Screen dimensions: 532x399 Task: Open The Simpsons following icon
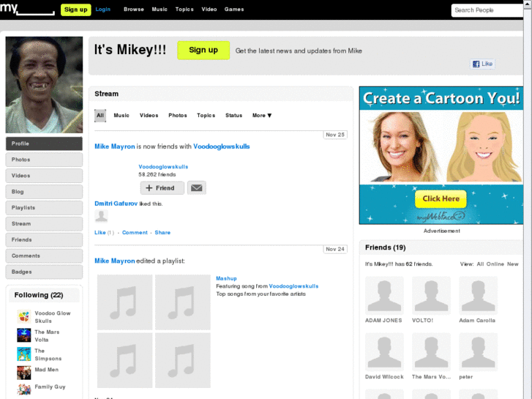coord(23,354)
